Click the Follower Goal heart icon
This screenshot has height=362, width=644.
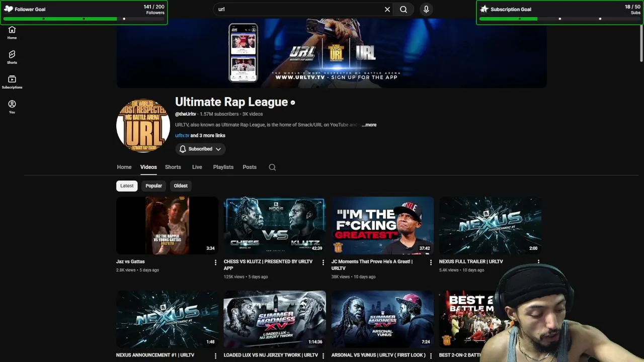(9, 9)
